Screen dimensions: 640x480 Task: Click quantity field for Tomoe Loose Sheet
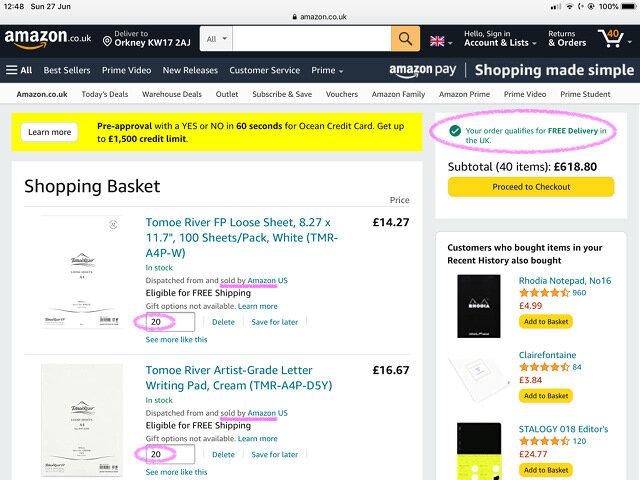pos(169,322)
